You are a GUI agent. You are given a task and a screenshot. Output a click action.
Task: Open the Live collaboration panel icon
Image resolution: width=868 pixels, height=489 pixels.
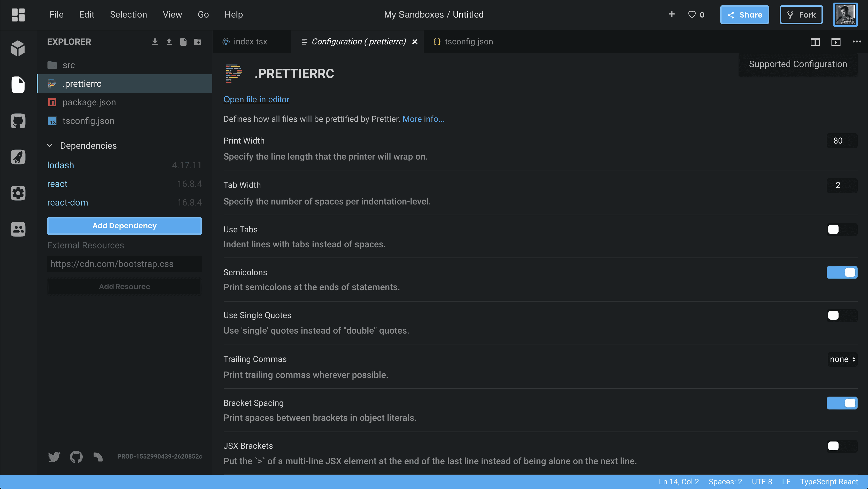tap(18, 229)
